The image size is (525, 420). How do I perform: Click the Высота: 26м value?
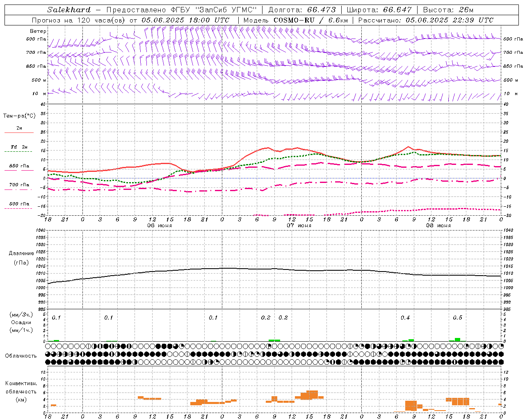[448, 10]
